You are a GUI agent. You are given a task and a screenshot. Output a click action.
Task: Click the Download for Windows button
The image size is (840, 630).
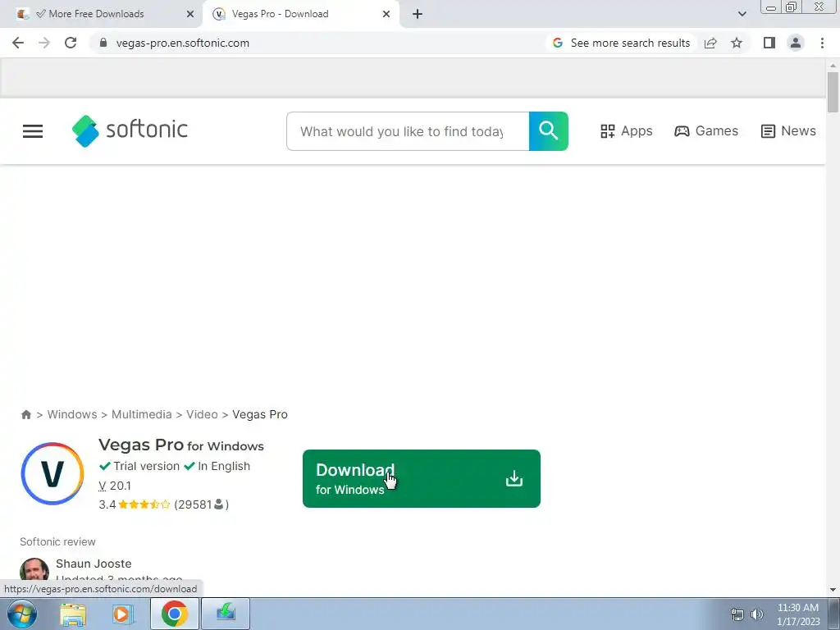pyautogui.click(x=422, y=478)
